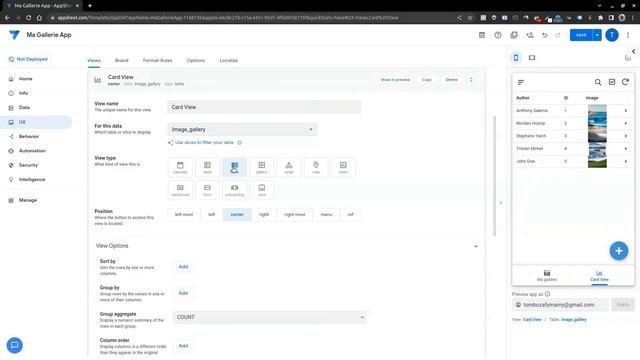Open the chat support bubble
Screen dimensions: 640x360
pyautogui.click(x=15, y=345)
